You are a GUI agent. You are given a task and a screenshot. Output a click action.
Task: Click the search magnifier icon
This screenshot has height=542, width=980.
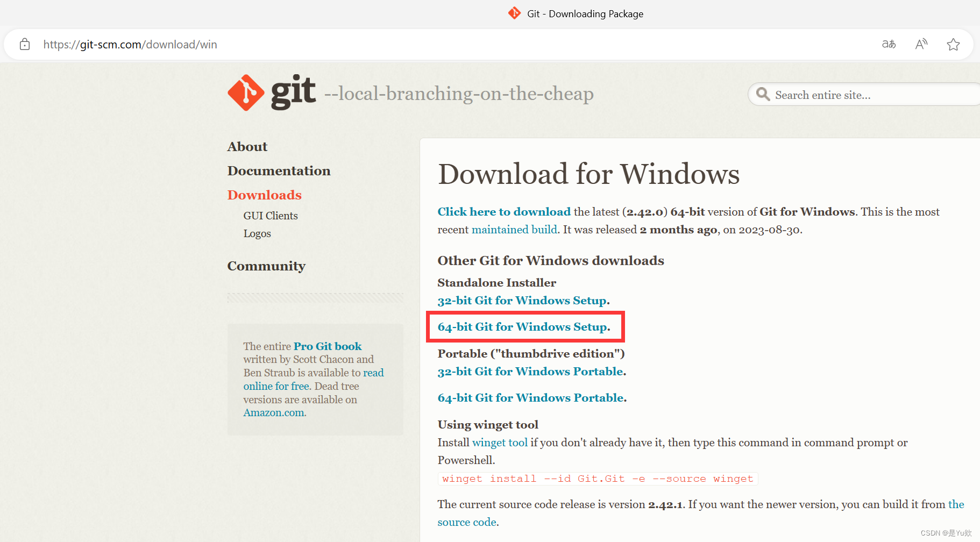(x=763, y=94)
